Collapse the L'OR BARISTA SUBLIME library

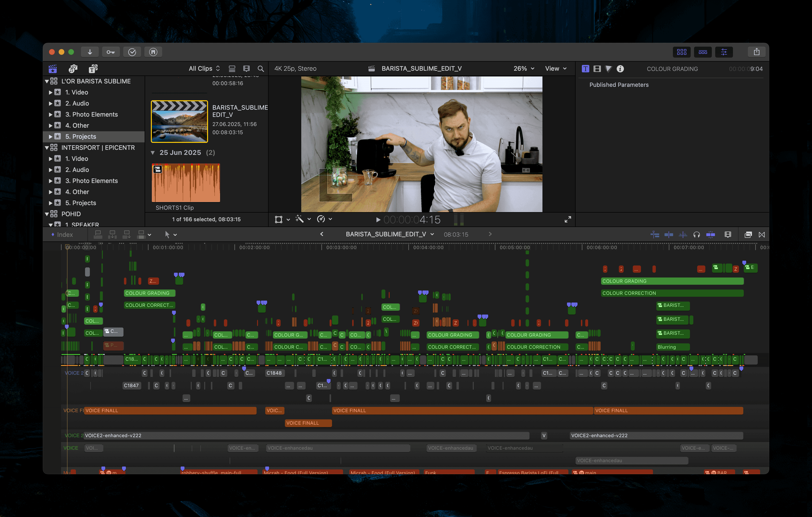[x=47, y=81]
